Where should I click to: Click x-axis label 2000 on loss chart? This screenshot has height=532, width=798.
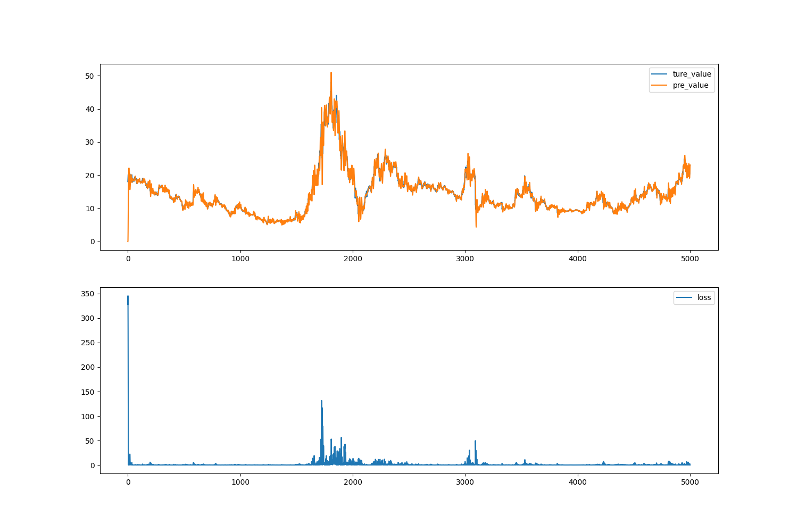tap(353, 482)
